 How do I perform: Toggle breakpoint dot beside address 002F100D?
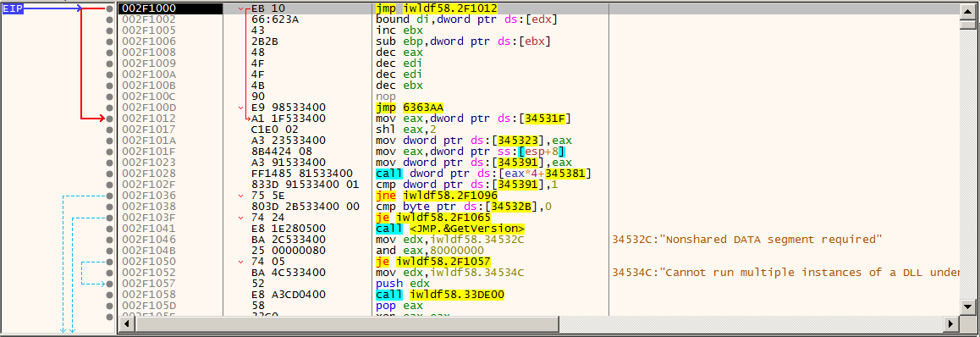pos(110,108)
